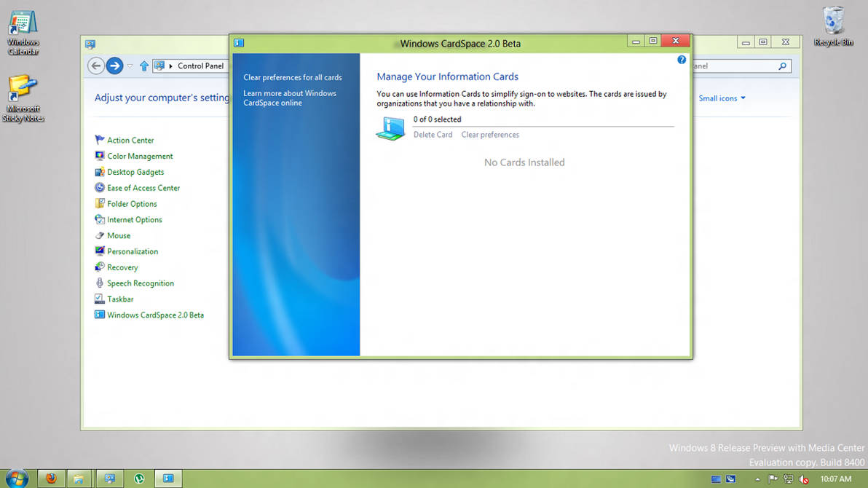Image resolution: width=868 pixels, height=488 pixels.
Task: Open Mouse settings link
Action: pos(119,235)
